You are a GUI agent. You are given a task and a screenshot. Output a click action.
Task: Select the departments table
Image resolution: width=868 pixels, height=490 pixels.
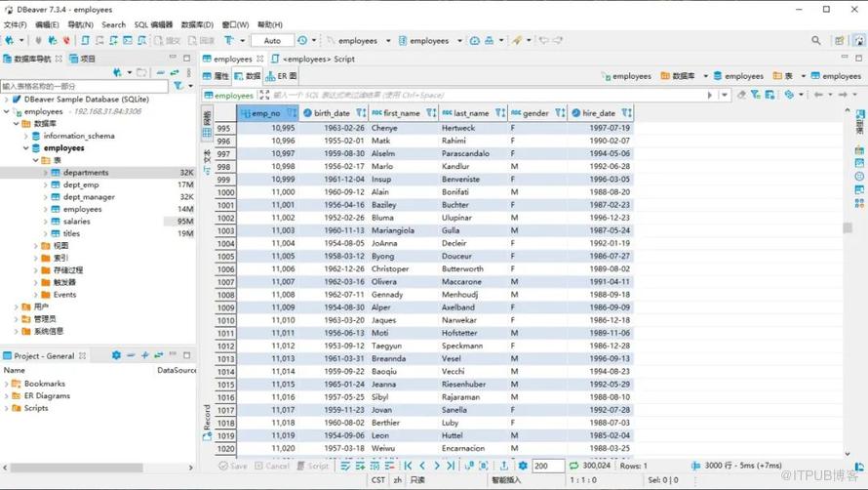[86, 173]
